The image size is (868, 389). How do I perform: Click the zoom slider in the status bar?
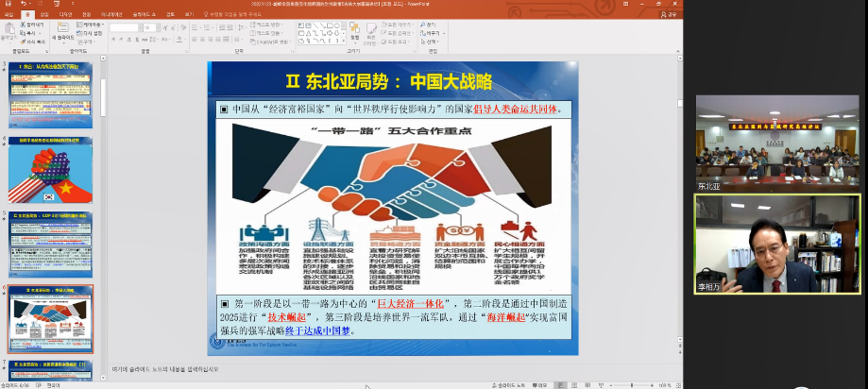coord(633,384)
